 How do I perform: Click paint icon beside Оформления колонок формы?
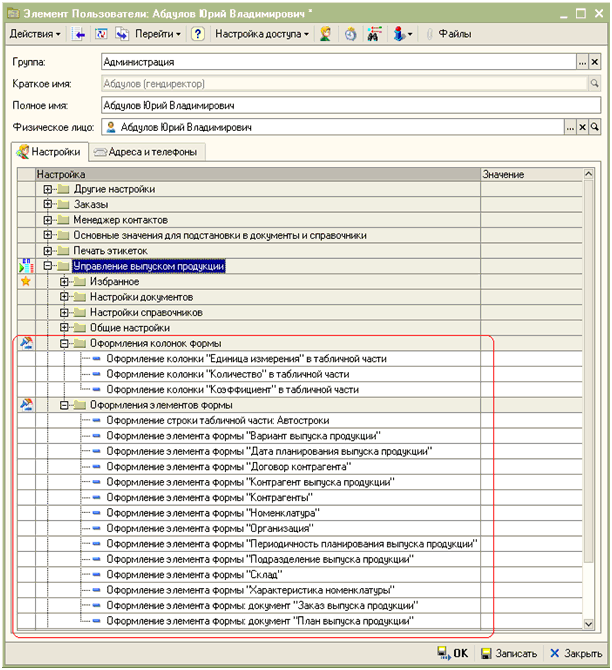tap(26, 343)
